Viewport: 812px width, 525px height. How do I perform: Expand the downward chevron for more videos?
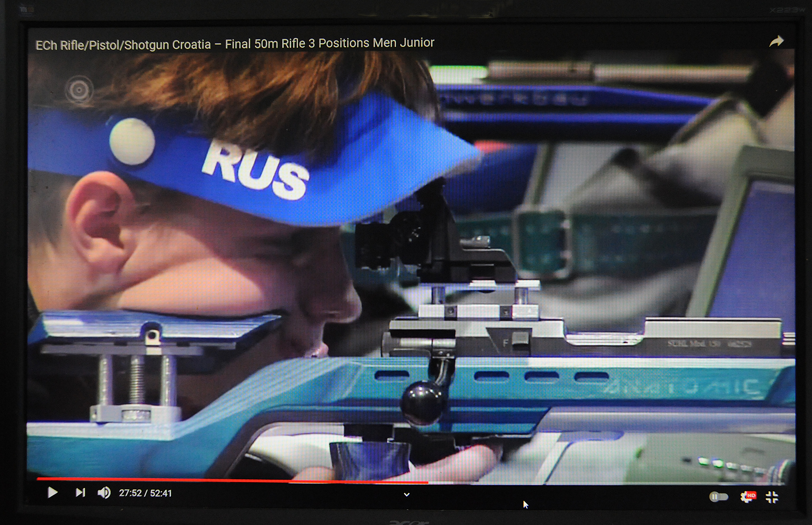point(407,495)
